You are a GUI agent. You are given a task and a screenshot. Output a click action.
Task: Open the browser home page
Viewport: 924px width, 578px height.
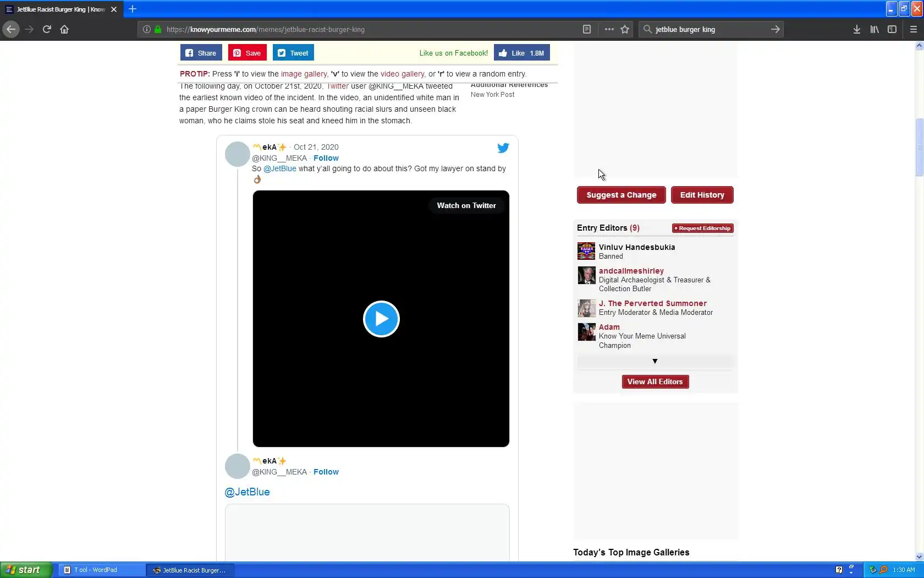pyautogui.click(x=64, y=29)
